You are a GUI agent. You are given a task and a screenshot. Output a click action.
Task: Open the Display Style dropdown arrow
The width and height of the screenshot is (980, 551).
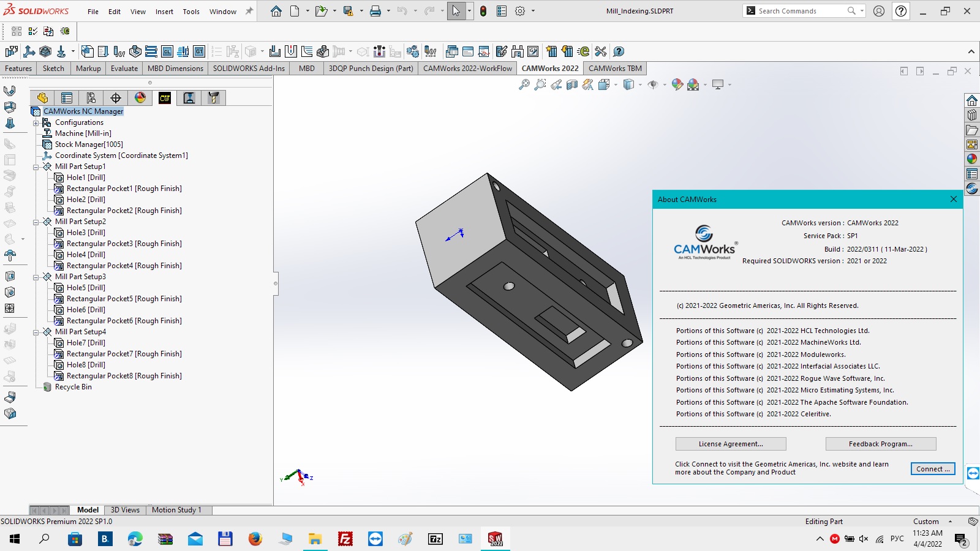point(640,85)
